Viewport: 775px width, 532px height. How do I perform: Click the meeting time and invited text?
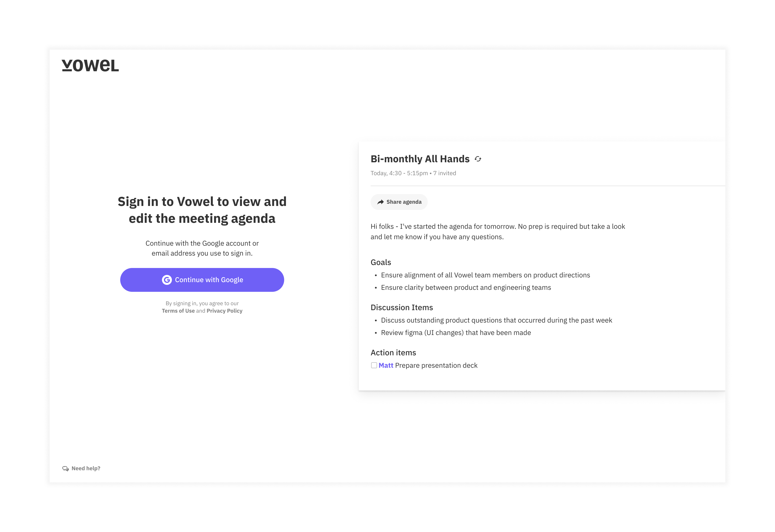pyautogui.click(x=413, y=173)
